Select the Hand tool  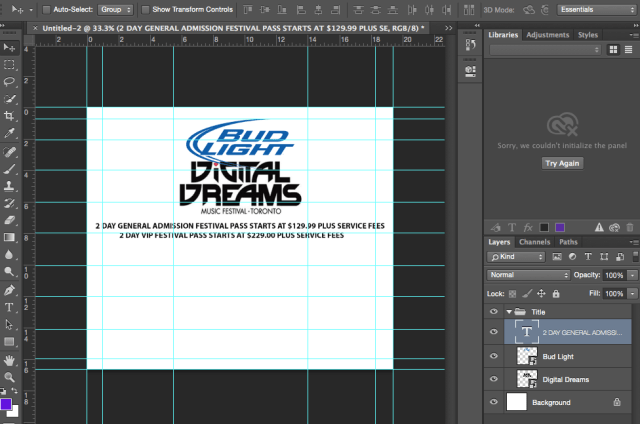(9, 360)
